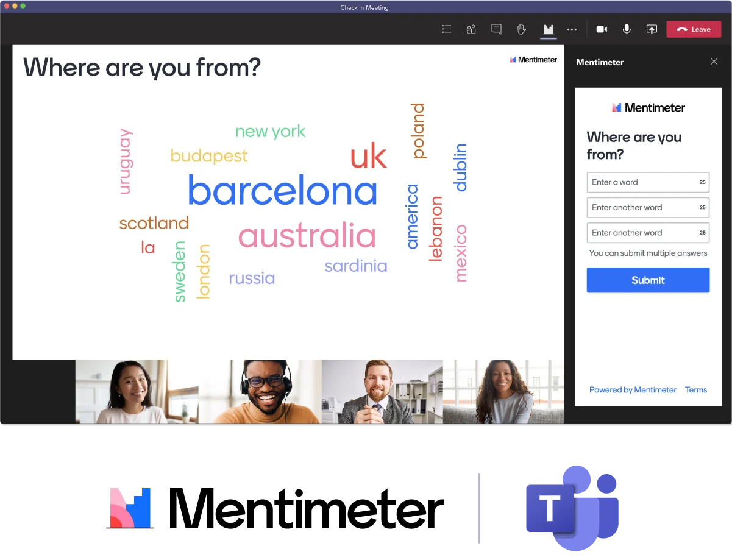This screenshot has width=732, height=560.
Task: Select the smiling woman's video tile on left
Action: click(x=137, y=391)
